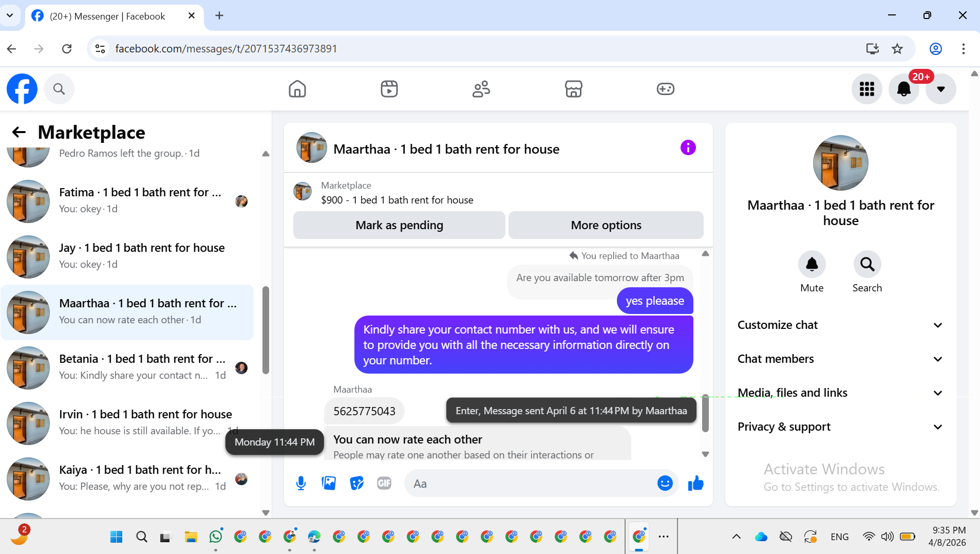Expand the Customize chat section
This screenshot has height=554, width=980.
point(841,325)
